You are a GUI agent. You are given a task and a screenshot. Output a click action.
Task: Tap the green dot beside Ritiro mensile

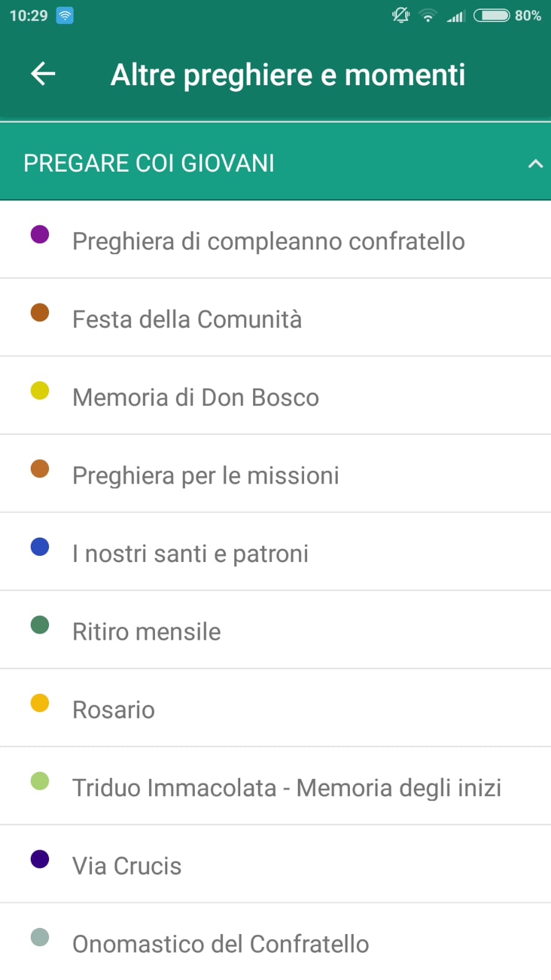pos(40,625)
